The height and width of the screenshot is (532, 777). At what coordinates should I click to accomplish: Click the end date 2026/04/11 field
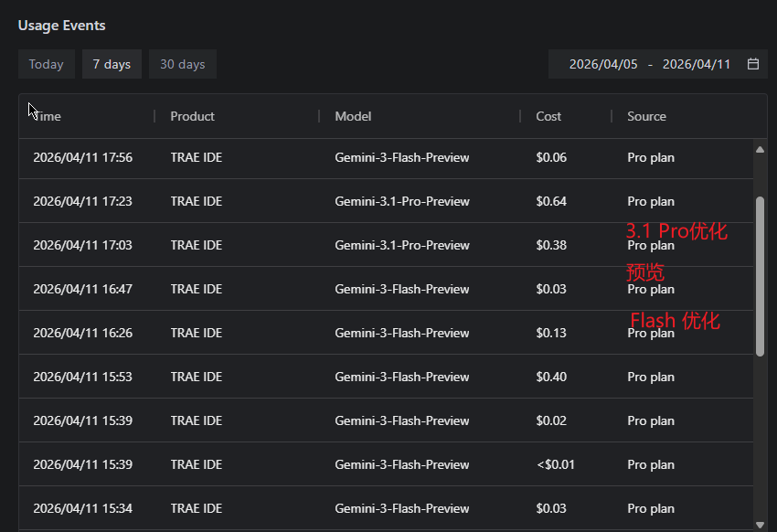click(697, 64)
